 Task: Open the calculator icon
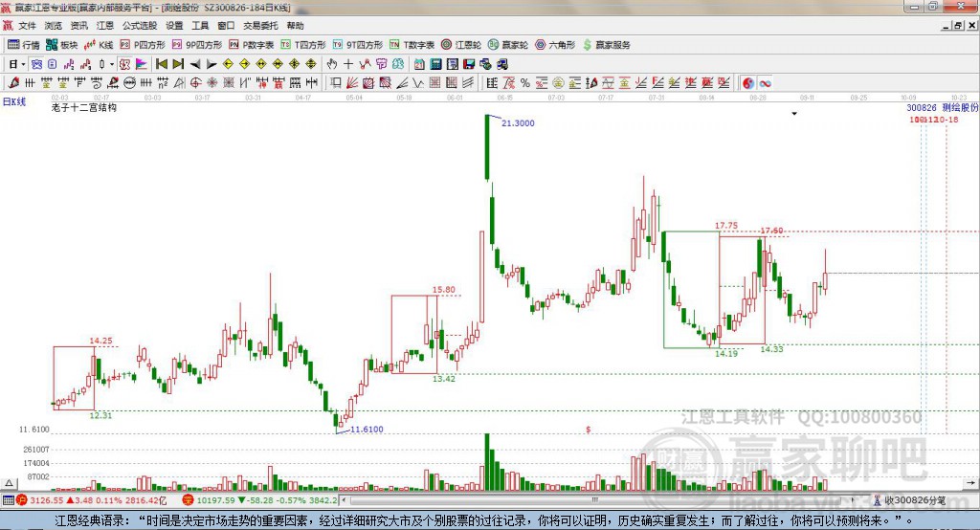pos(435,64)
